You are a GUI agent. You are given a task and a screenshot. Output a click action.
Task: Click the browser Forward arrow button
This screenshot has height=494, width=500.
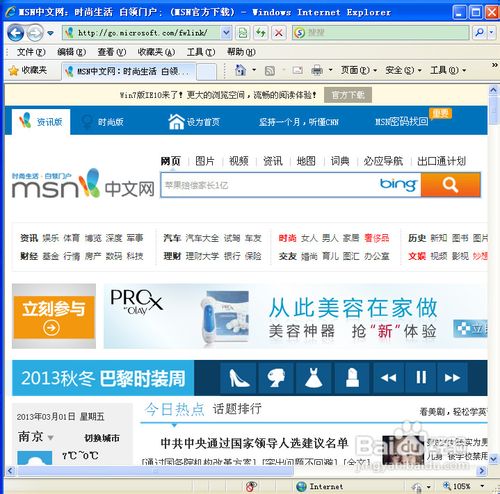pos(35,33)
